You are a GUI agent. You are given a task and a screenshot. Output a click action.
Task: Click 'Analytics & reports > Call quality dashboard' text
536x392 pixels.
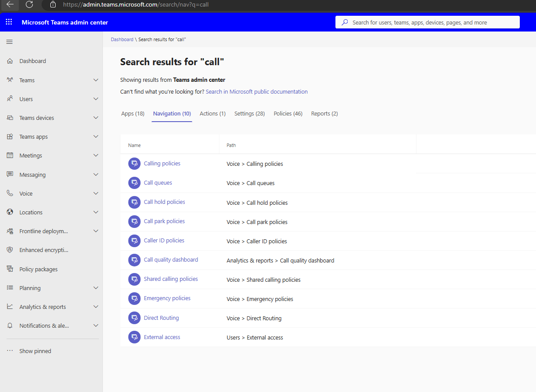point(280,260)
